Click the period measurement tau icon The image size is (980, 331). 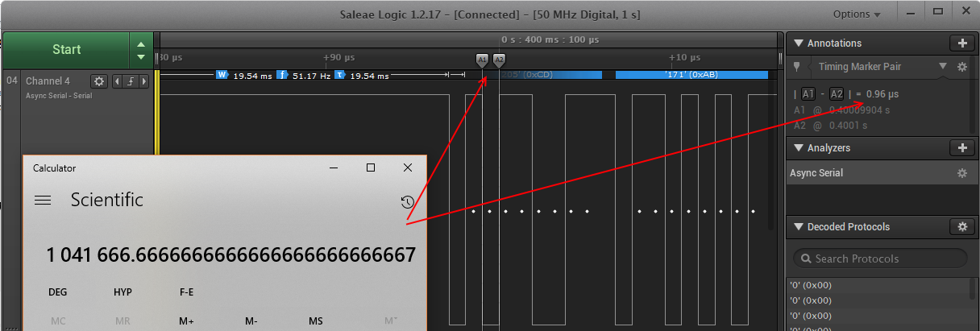click(x=339, y=75)
